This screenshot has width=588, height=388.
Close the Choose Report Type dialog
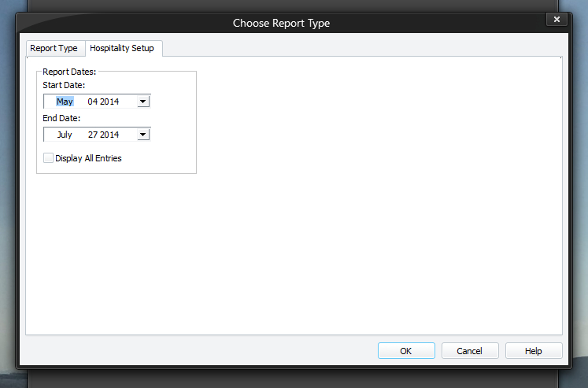click(x=557, y=19)
